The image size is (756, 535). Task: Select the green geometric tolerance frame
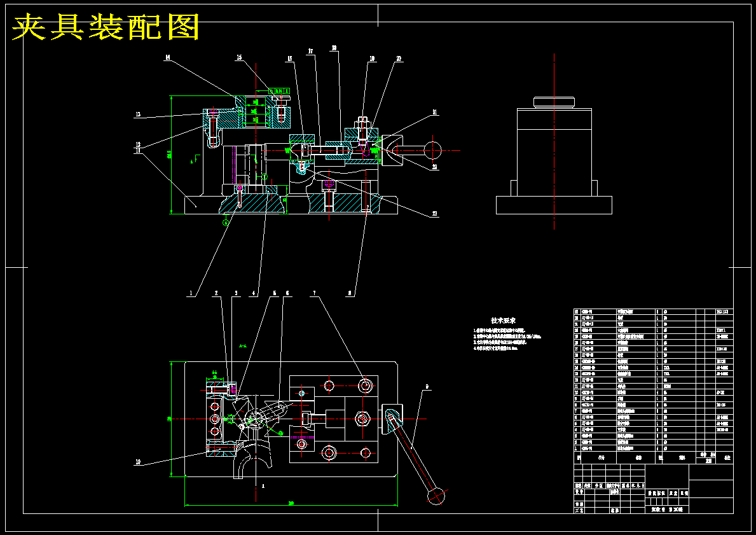coord(280,91)
